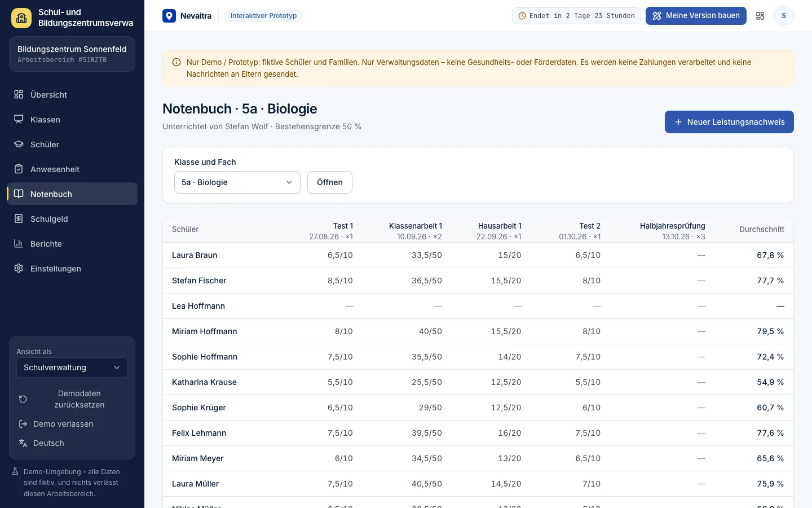
Task: Click the Notenbuch open book icon
Action: [19, 194]
